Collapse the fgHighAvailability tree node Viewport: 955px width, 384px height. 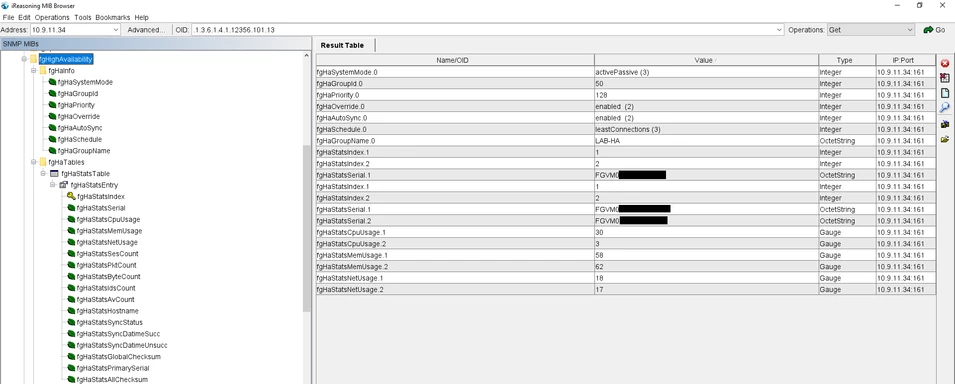pyautogui.click(x=25, y=59)
